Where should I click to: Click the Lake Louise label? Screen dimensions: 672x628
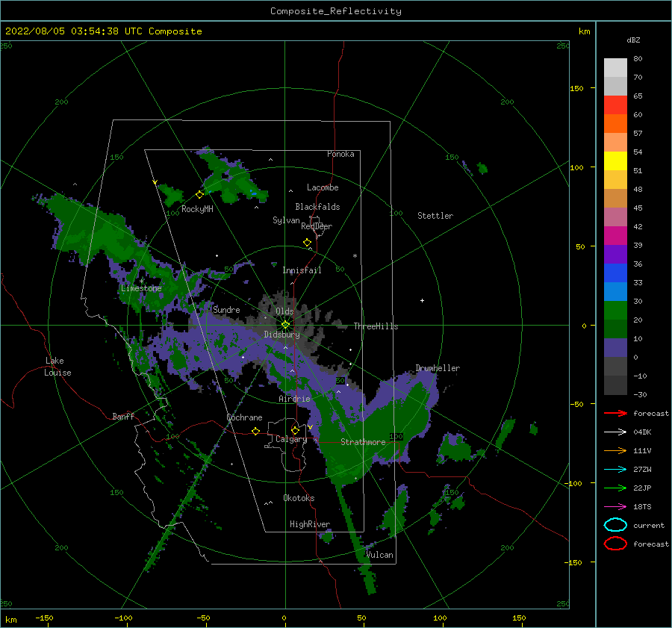(57, 367)
